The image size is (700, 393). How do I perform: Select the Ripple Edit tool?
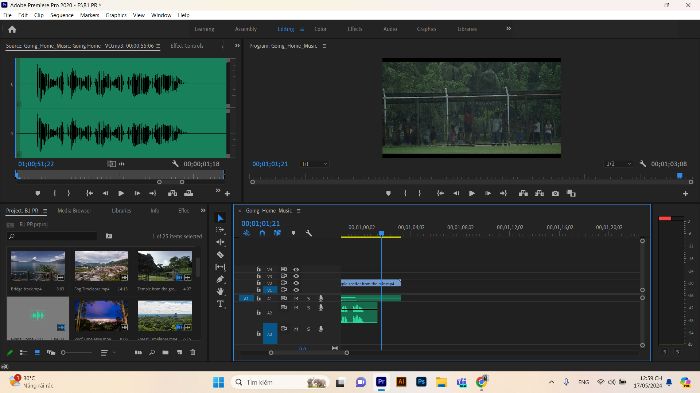[220, 242]
